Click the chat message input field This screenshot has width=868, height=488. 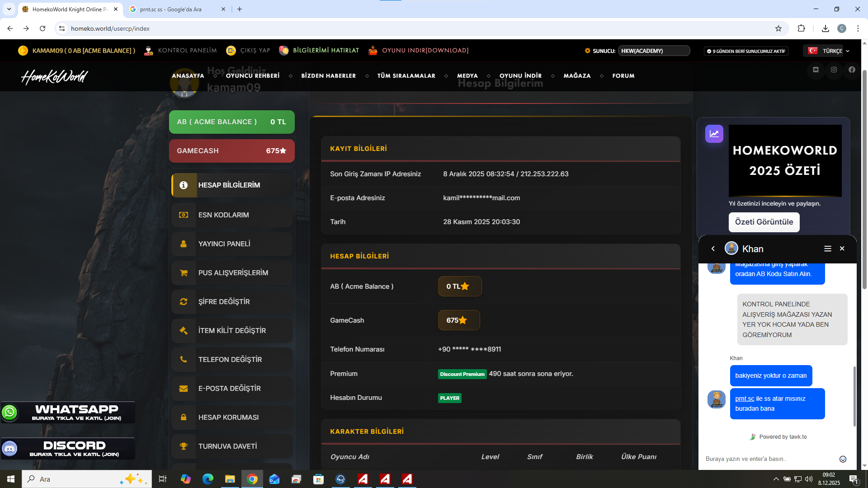pyautogui.click(x=769, y=459)
